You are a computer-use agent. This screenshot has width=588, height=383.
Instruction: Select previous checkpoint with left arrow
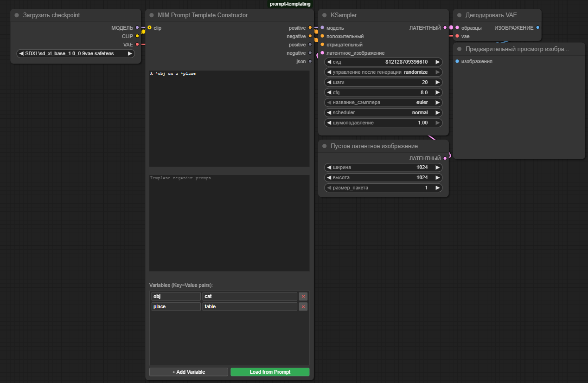21,54
